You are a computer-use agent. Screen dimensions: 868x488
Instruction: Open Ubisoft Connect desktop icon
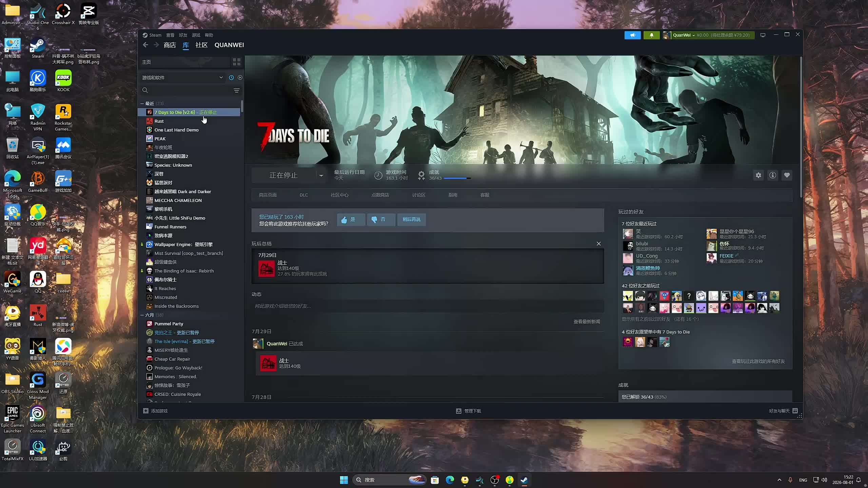38,419
